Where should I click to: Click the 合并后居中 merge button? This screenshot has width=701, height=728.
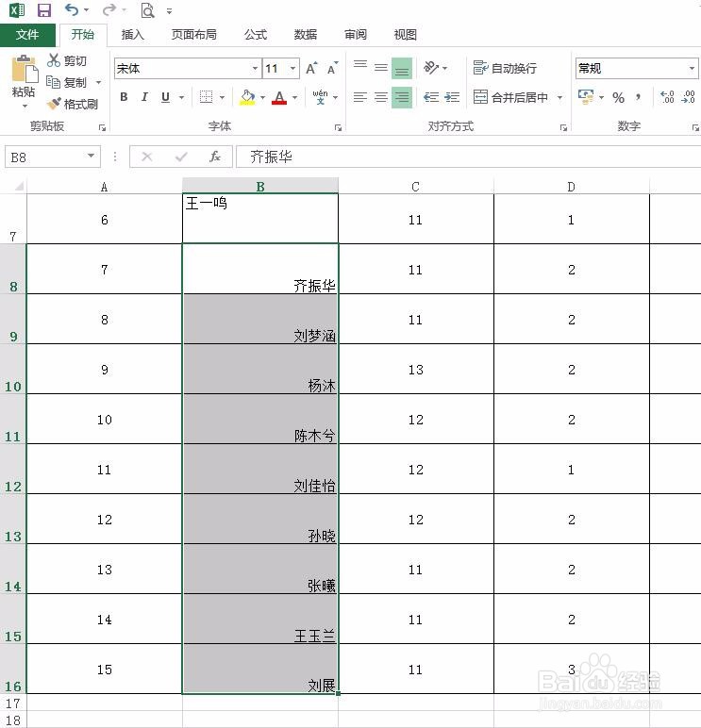coord(510,97)
